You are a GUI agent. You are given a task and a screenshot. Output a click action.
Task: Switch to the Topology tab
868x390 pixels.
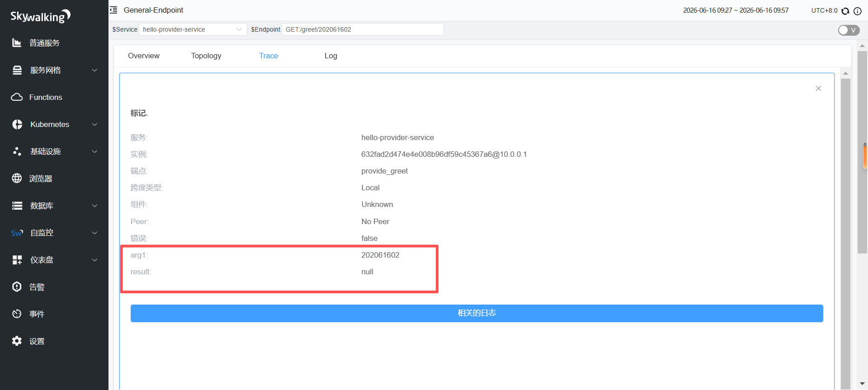click(x=206, y=56)
